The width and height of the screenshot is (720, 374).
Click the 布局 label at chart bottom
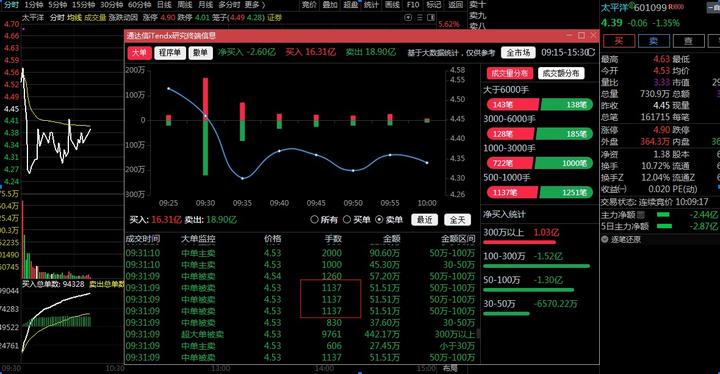(x=450, y=368)
